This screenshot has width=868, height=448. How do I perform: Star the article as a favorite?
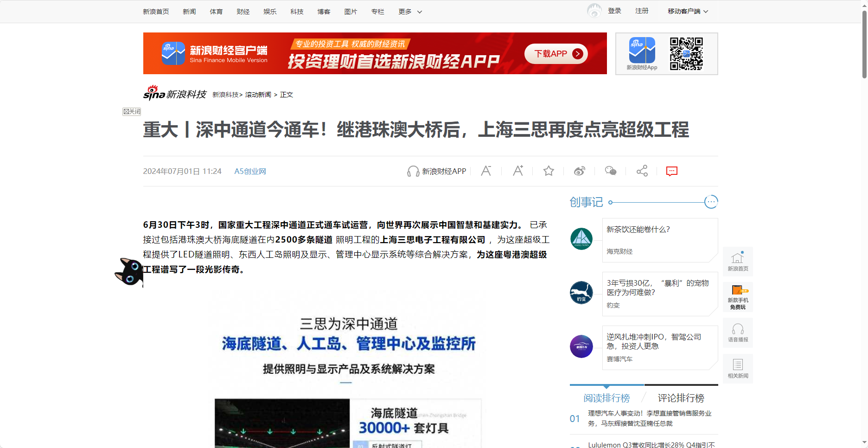549,171
